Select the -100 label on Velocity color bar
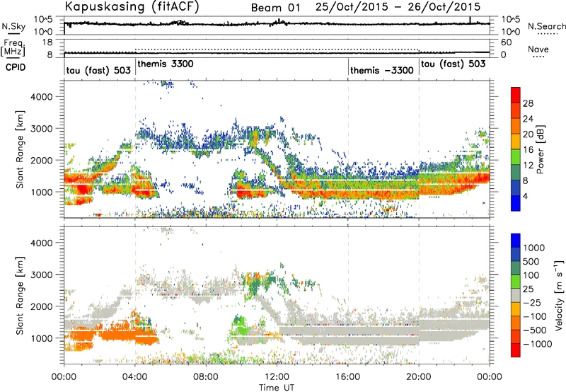The width and height of the screenshot is (566, 392). (535, 316)
